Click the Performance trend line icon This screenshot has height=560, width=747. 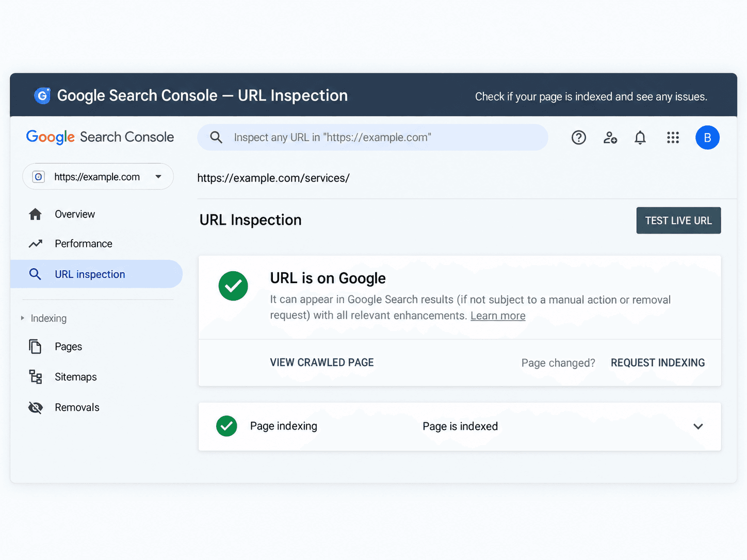pyautogui.click(x=35, y=243)
